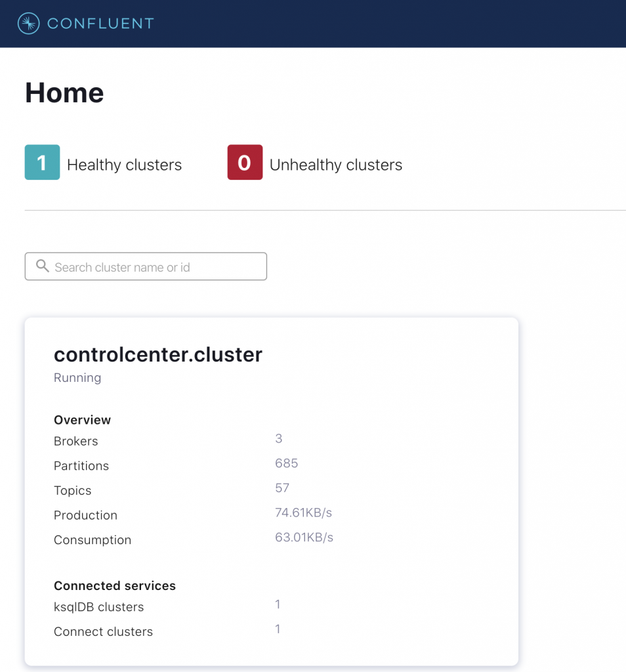
Task: Click the Confluent logo icon
Action: [x=26, y=23]
